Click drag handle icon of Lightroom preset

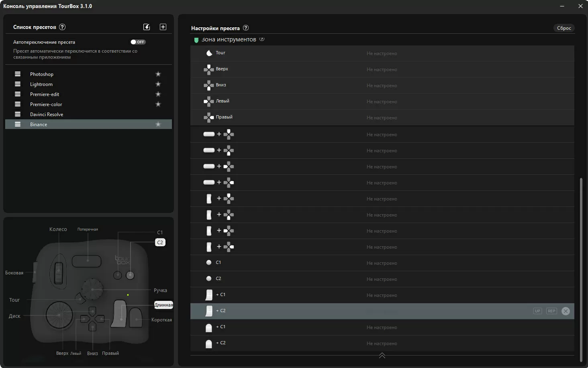click(x=18, y=84)
